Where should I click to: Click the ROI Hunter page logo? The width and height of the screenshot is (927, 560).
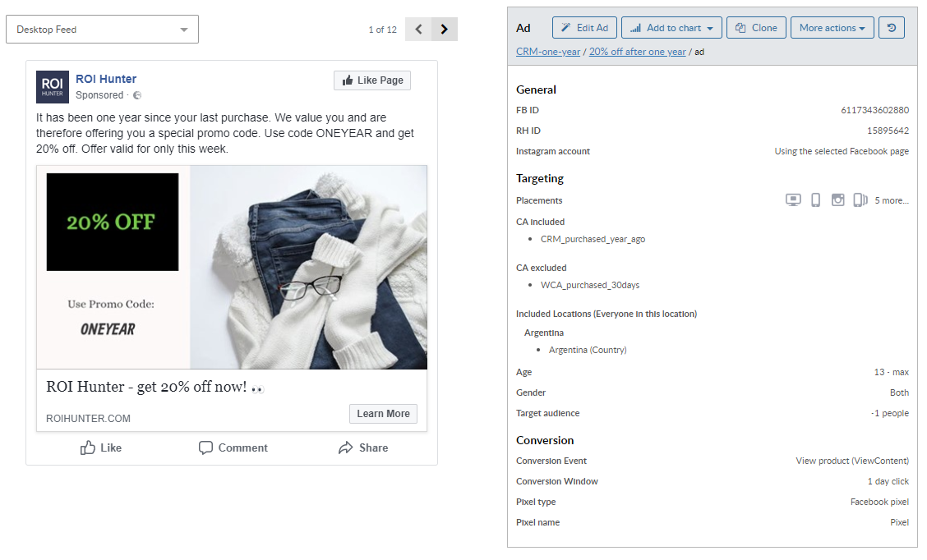point(52,87)
